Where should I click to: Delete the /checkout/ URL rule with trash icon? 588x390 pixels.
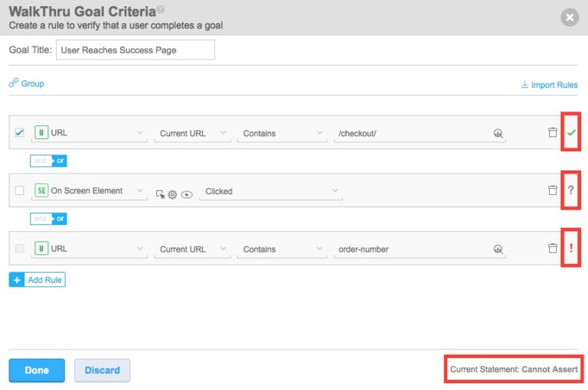click(553, 132)
